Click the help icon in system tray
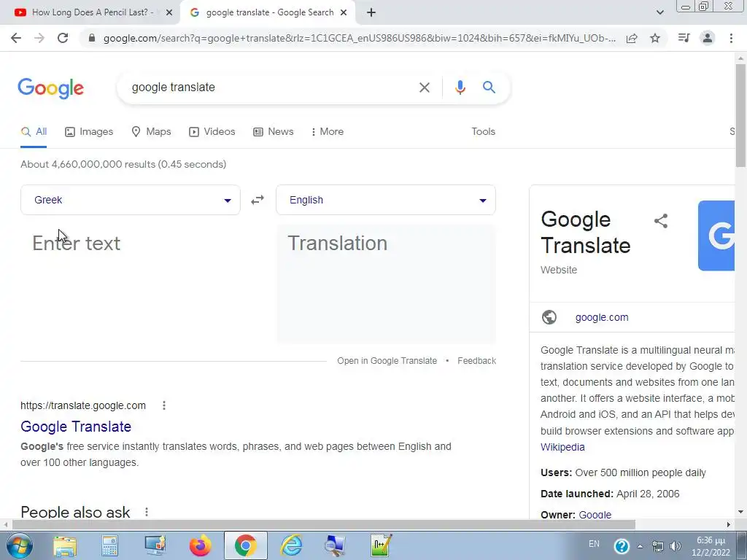This screenshot has height=560, width=747. [622, 545]
